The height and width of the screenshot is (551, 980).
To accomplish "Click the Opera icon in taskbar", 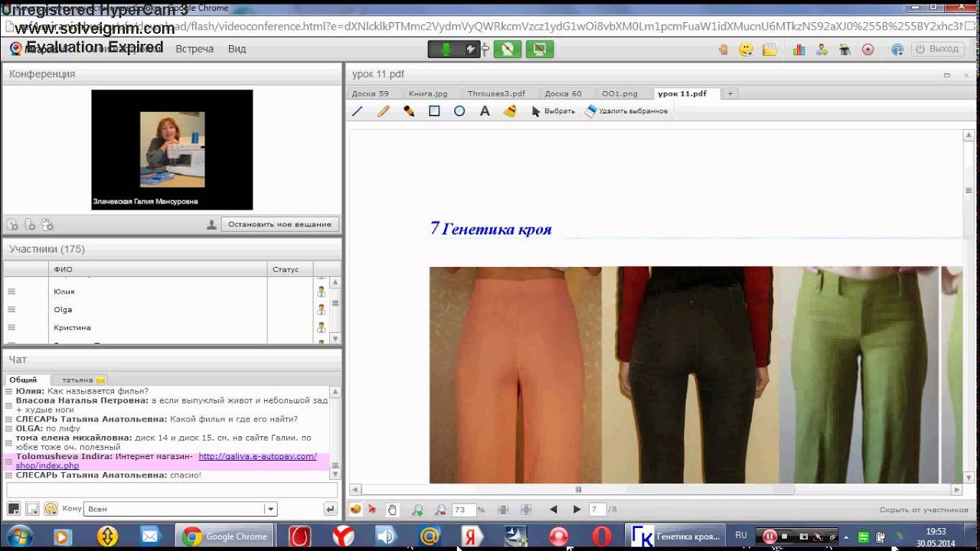I will coord(602,536).
